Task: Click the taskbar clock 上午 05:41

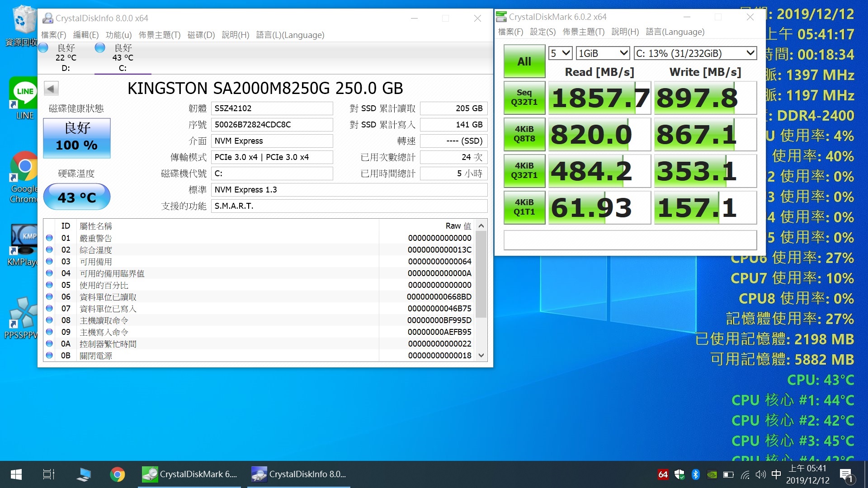Action: pos(808,474)
